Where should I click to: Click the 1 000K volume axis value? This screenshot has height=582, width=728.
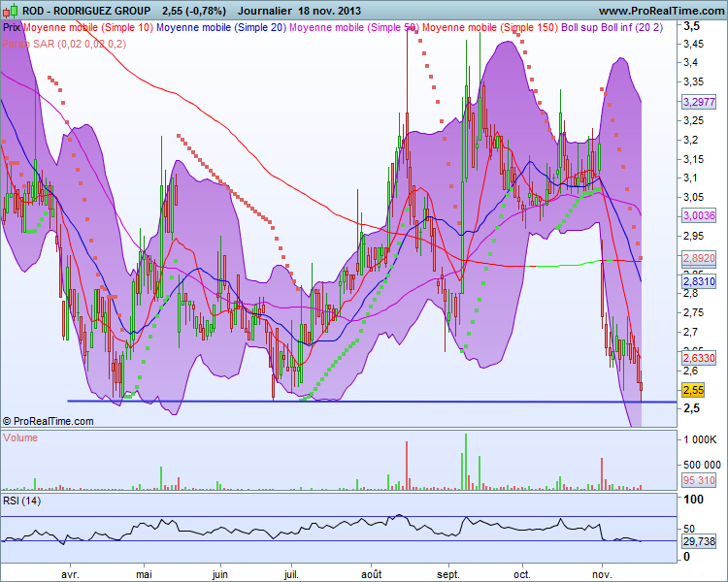click(x=700, y=439)
